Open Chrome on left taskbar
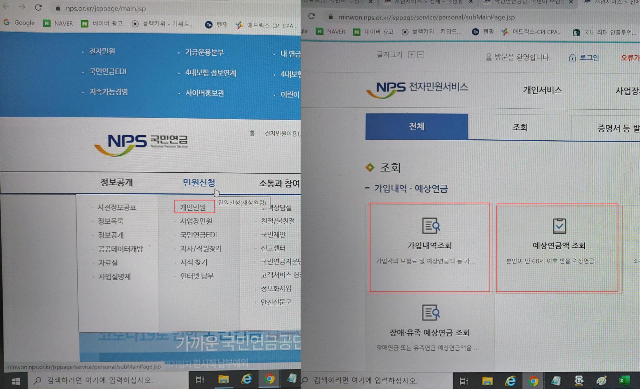 (269, 379)
